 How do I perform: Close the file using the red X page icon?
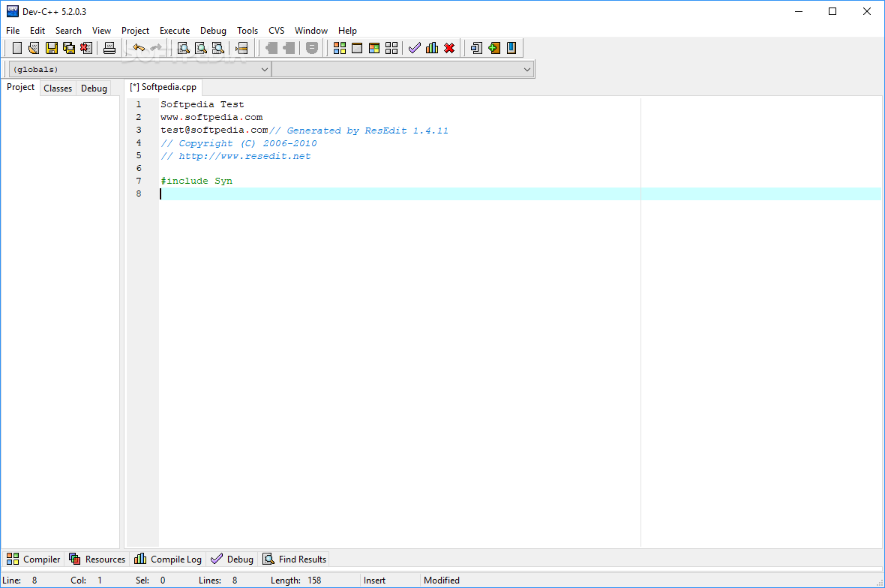(85, 48)
